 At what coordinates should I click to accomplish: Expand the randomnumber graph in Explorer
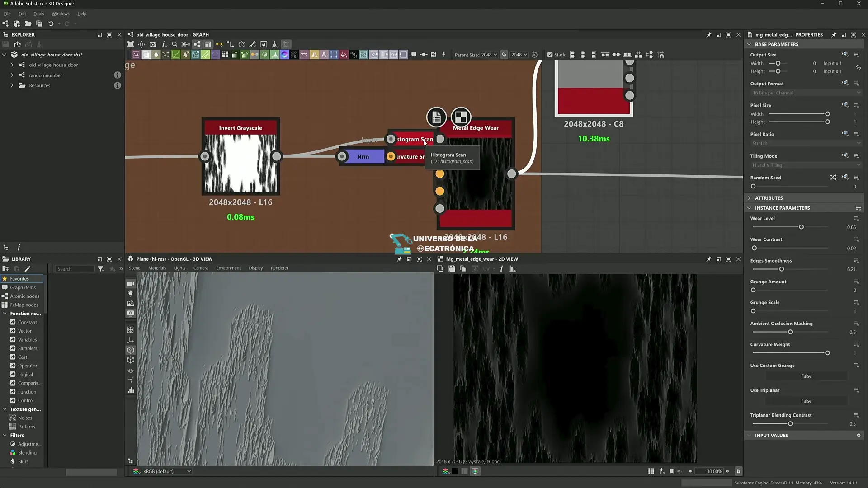click(12, 75)
